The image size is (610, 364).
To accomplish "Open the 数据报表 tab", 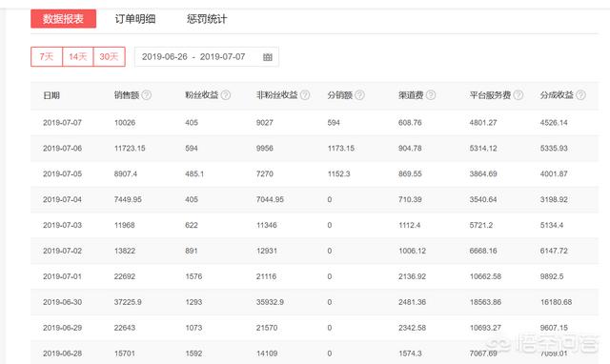I will tap(64, 19).
